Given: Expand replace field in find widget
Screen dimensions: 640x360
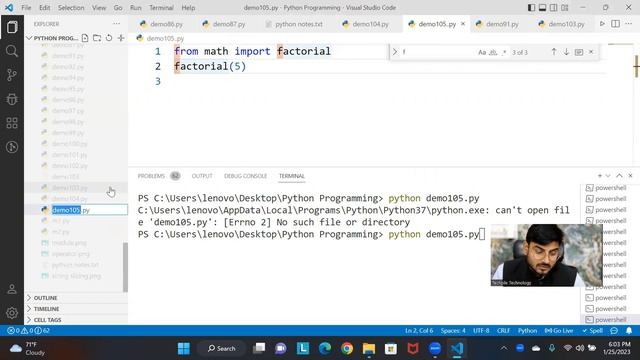Looking at the screenshot, I should 395,52.
